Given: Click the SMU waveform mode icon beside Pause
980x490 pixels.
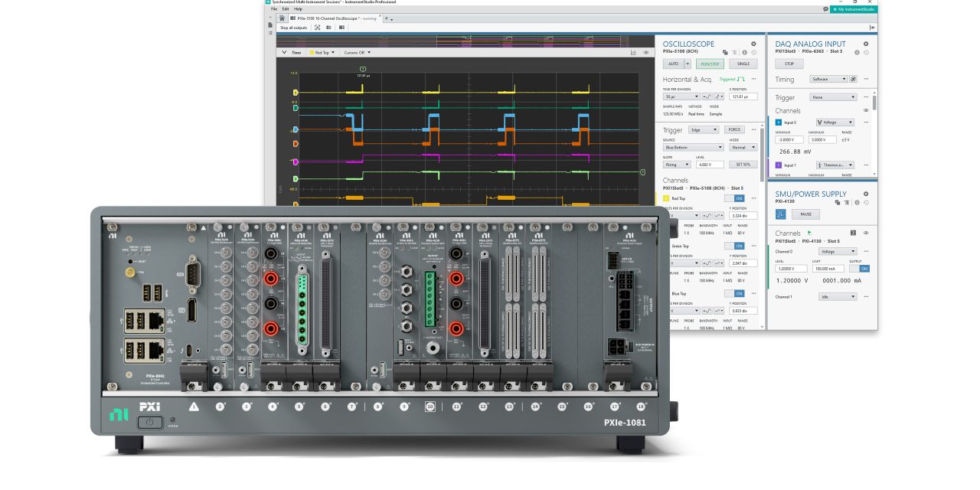Looking at the screenshot, I should coord(780,214).
